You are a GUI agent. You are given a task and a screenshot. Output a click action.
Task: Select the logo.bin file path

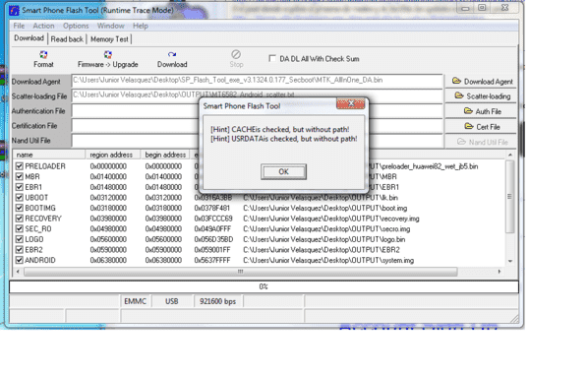324,239
